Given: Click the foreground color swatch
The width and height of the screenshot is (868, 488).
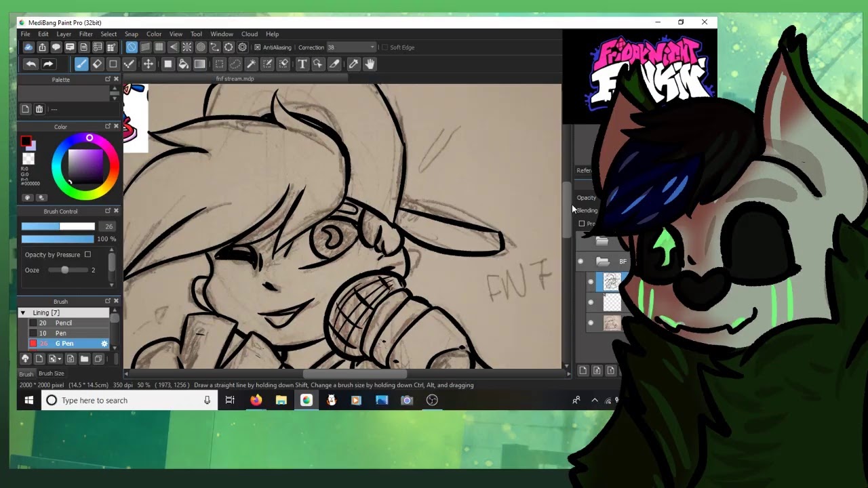Looking at the screenshot, I should pyautogui.click(x=26, y=141).
